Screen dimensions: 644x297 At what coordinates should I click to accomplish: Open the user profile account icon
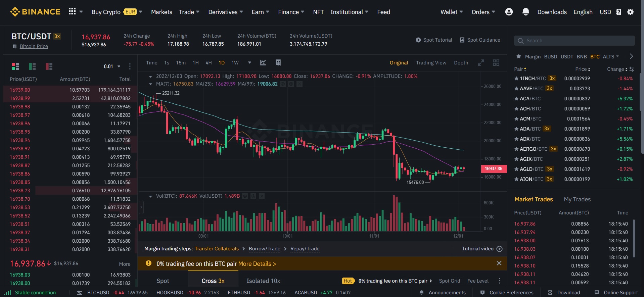pos(509,12)
